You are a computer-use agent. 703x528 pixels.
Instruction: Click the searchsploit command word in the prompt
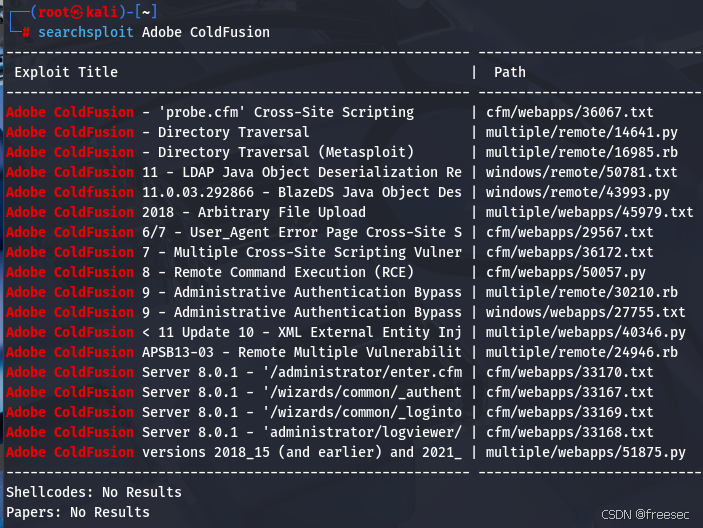pos(86,32)
